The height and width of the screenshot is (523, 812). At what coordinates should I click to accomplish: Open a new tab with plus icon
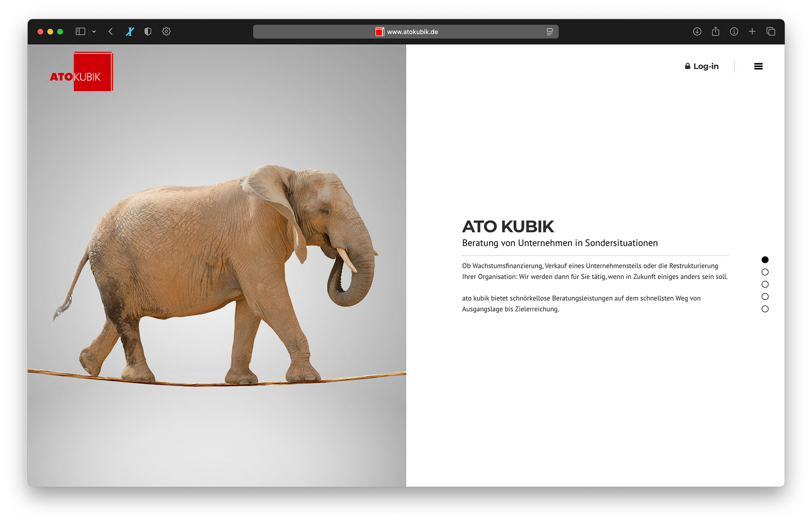tap(752, 32)
